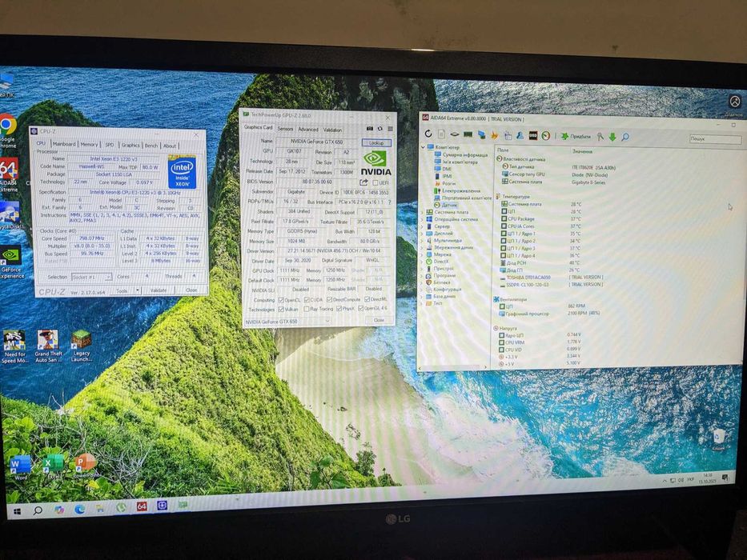747x560 pixels.
Task: Toggle the UEFI checkbox in GPU-Z
Action: coord(376,183)
